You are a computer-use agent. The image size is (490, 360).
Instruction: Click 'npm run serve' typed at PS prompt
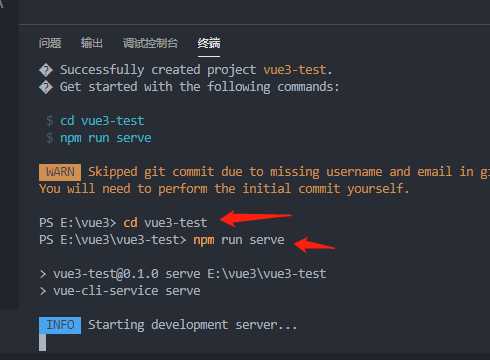point(239,240)
